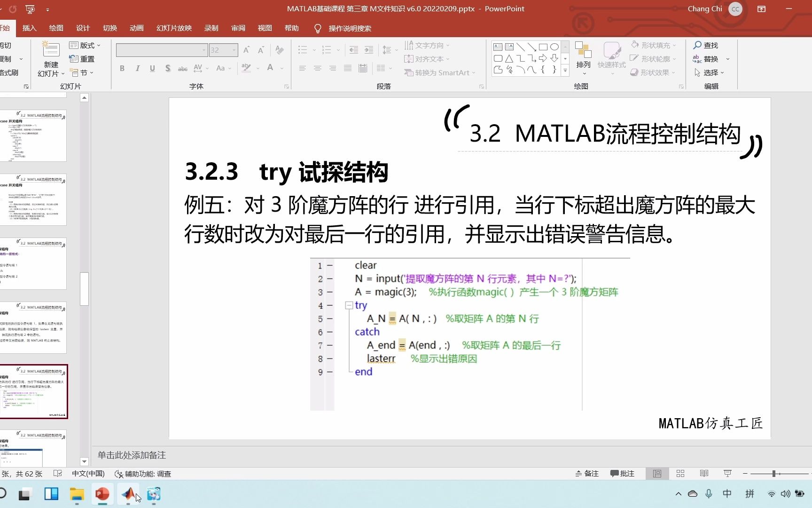The image size is (812, 508).
Task: Select the rectangle shape in the drawing gallery
Action: tap(543, 47)
